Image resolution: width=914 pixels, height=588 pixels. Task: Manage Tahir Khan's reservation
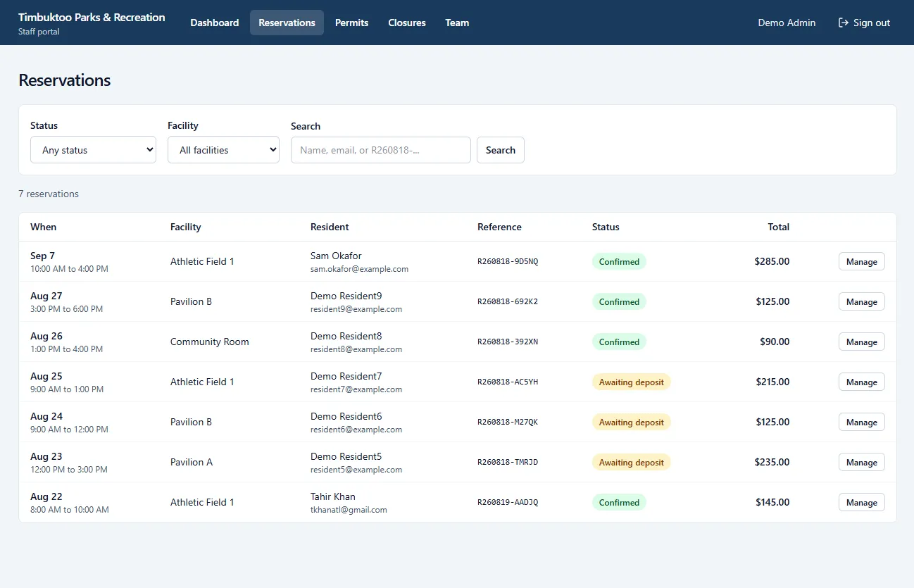861,502
